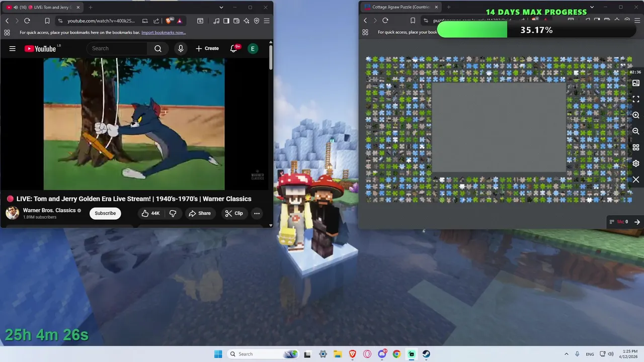This screenshot has width=644, height=362.
Task: Close the puzzle sidebar tools with X
Action: pyautogui.click(x=636, y=179)
